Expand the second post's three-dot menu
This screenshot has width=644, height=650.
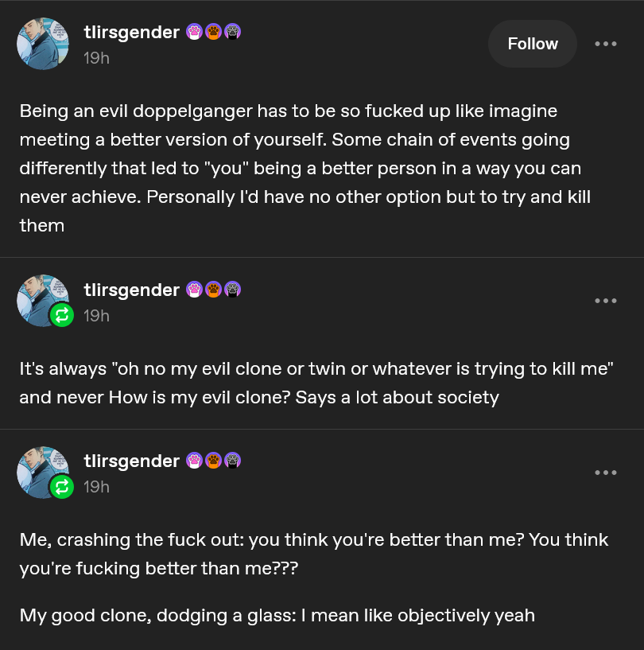[x=605, y=301]
